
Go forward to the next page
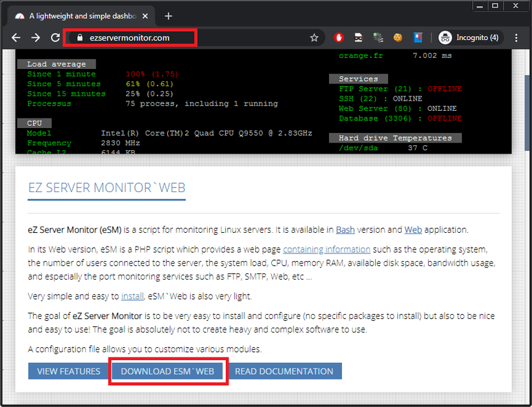tap(36, 38)
